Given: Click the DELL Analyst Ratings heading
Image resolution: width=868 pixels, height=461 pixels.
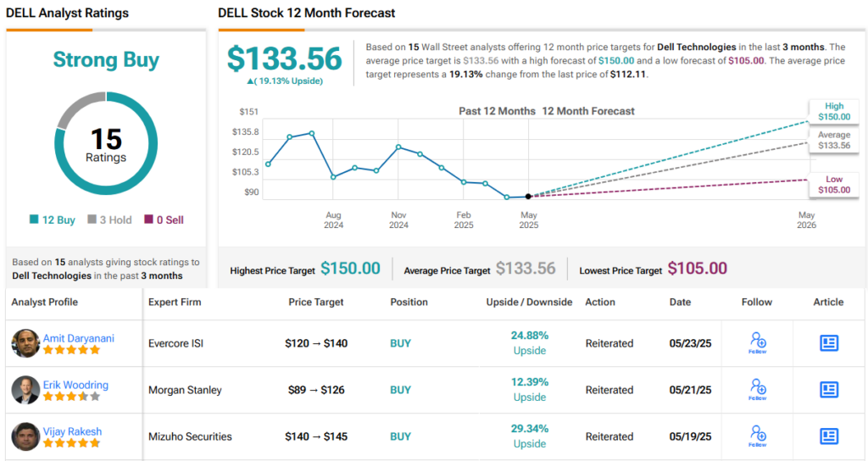Looking at the screenshot, I should [67, 13].
